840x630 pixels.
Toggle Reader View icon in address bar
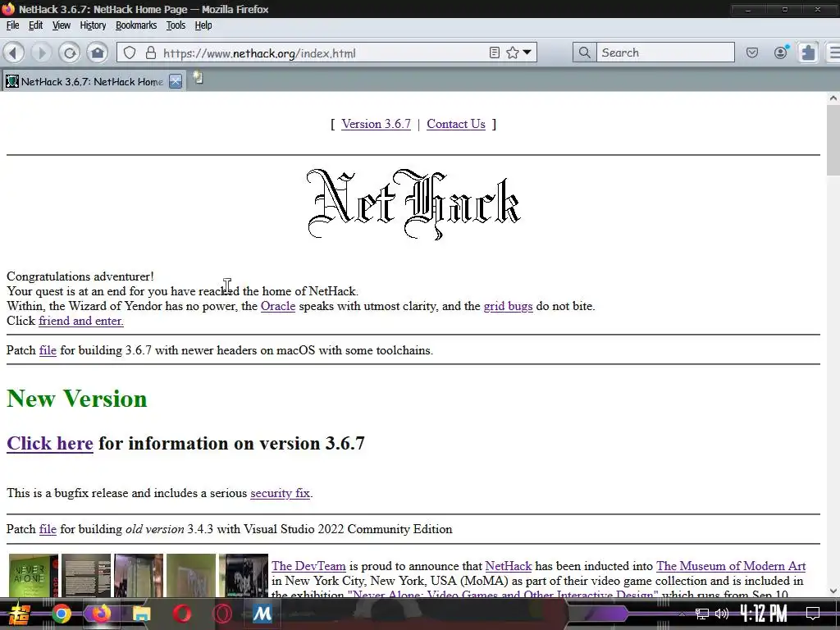click(495, 52)
